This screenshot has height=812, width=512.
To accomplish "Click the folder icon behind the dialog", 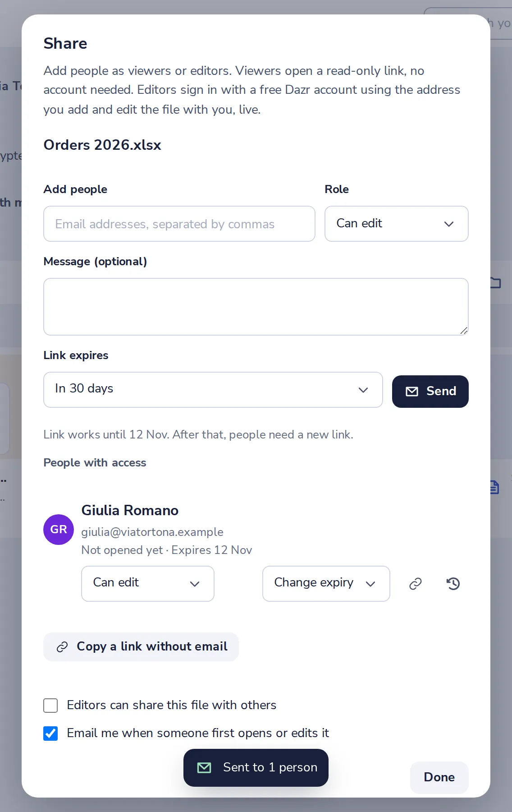I will [x=496, y=283].
